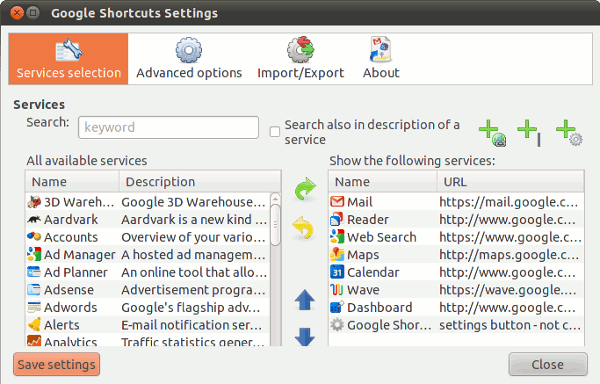Click the Accounts service icon

[34, 237]
